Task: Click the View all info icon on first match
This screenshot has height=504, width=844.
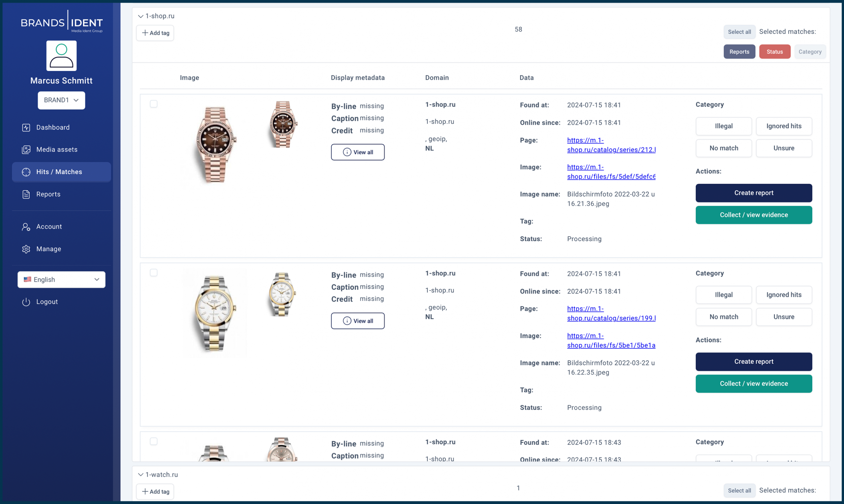Action: [x=347, y=152]
